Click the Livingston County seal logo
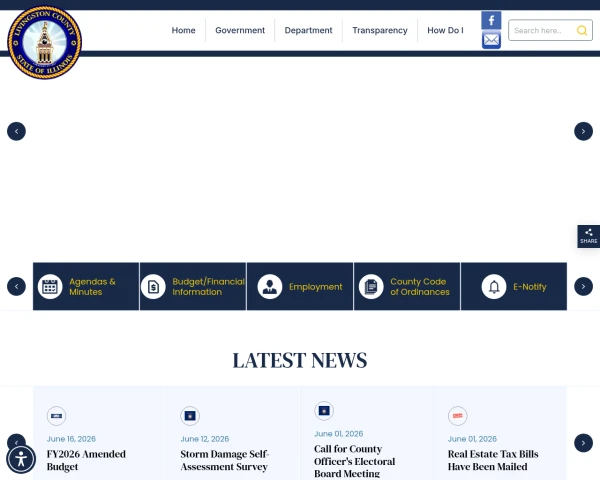 (x=44, y=42)
